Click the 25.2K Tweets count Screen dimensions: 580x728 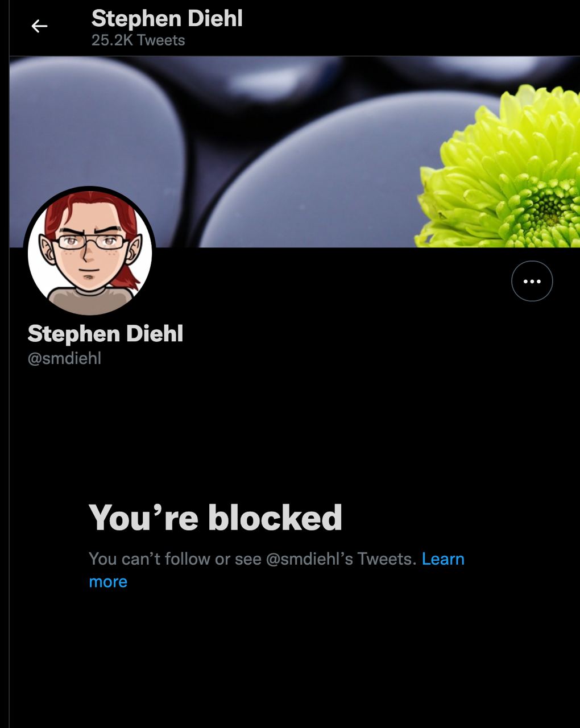pyautogui.click(x=138, y=40)
